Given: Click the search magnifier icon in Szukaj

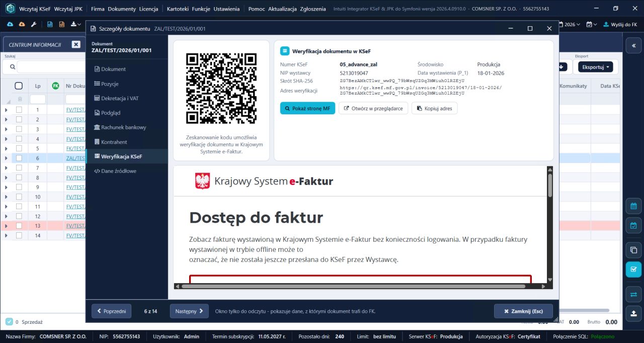Looking at the screenshot, I should tap(12, 66).
